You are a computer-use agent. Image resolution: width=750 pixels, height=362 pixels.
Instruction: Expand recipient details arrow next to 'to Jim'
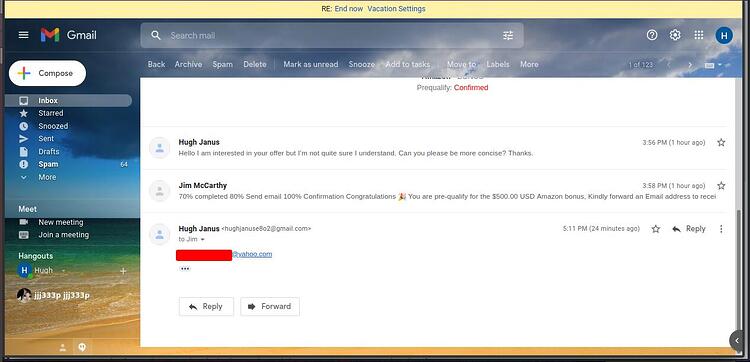point(202,239)
